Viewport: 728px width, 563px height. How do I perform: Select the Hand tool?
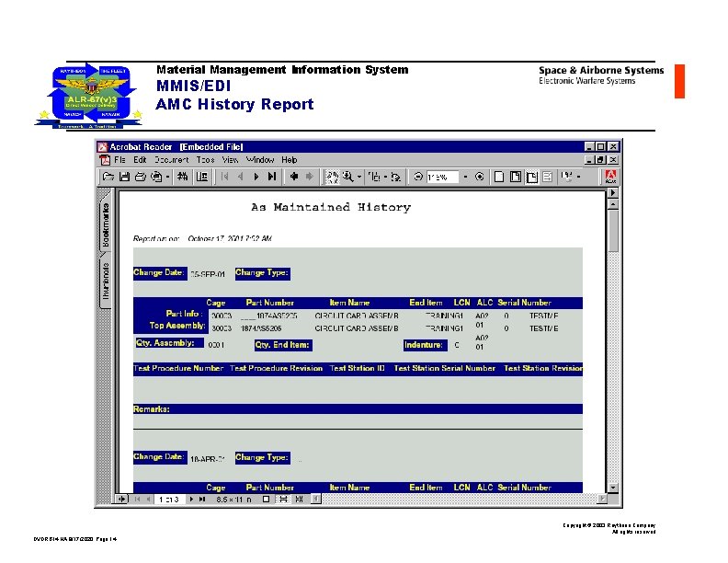click(332, 177)
